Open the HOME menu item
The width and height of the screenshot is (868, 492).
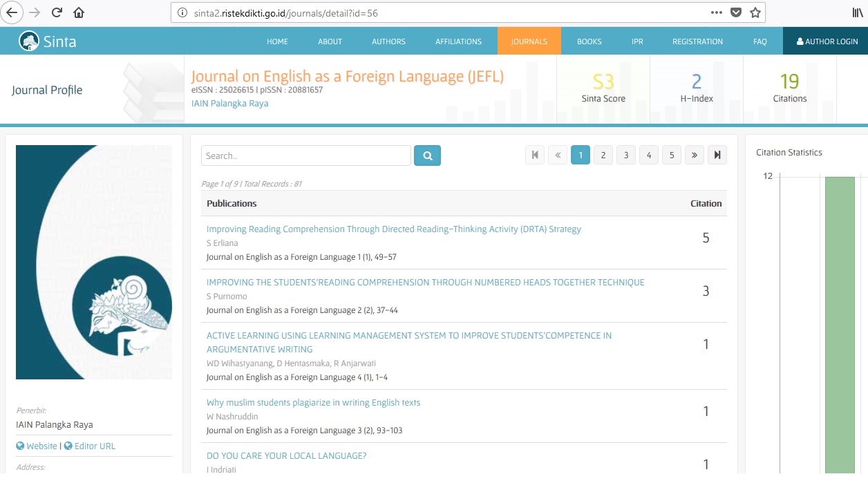[277, 41]
